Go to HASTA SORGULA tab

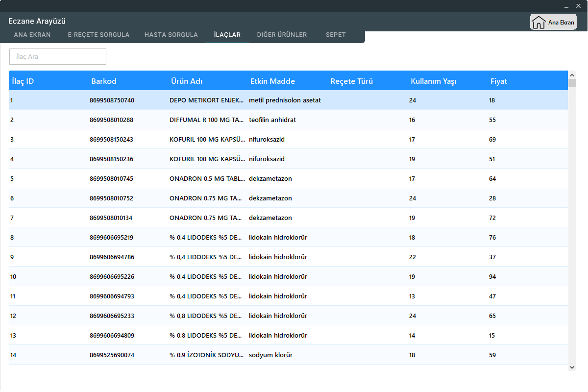[171, 35]
